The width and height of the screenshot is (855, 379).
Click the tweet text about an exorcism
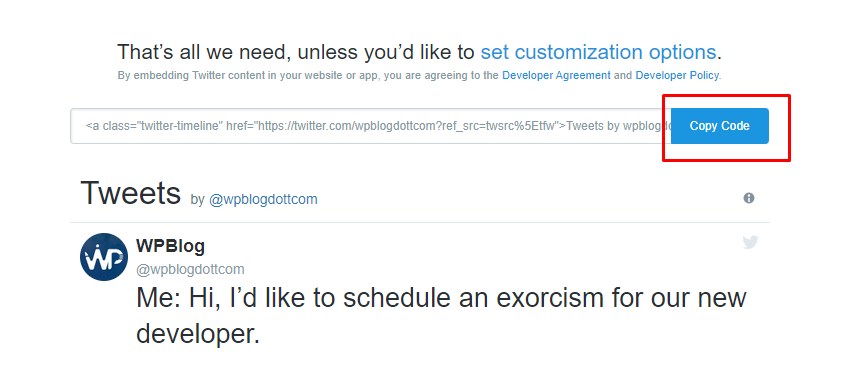coord(441,316)
